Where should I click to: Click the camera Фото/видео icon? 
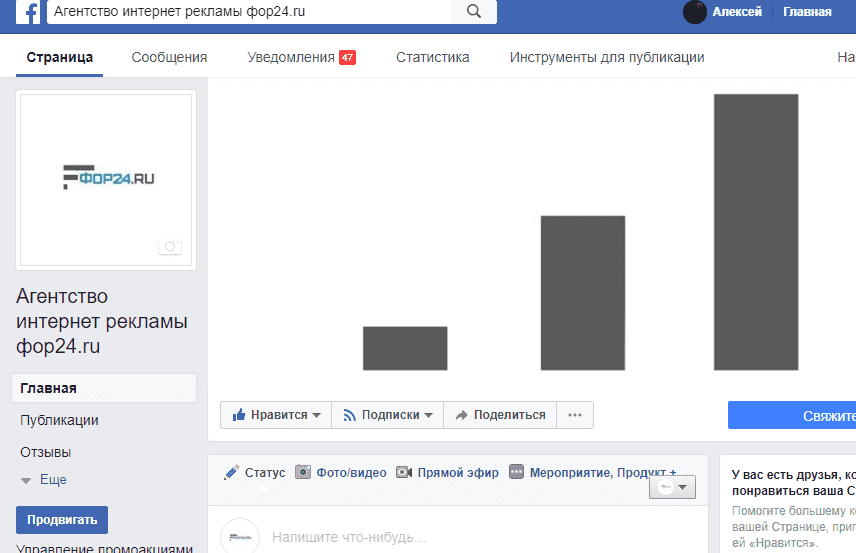(x=303, y=472)
